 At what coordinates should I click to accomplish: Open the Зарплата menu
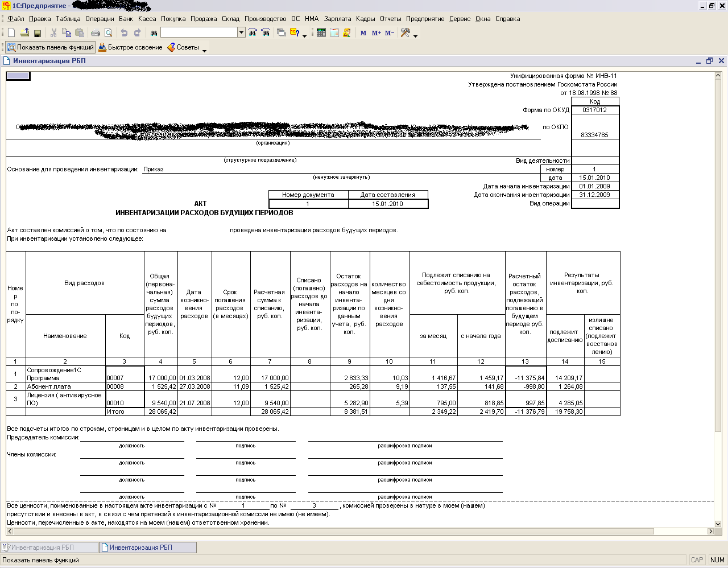click(337, 19)
